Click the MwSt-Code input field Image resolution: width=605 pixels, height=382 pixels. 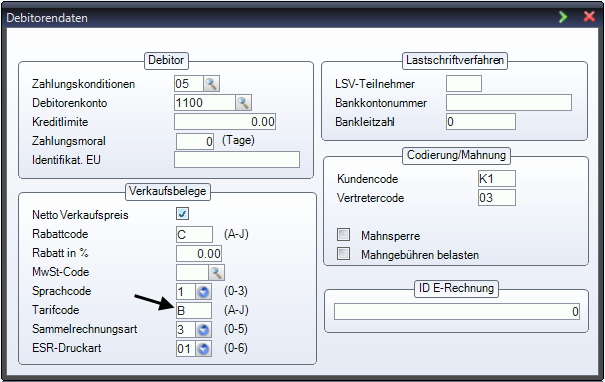pyautogui.click(x=192, y=272)
